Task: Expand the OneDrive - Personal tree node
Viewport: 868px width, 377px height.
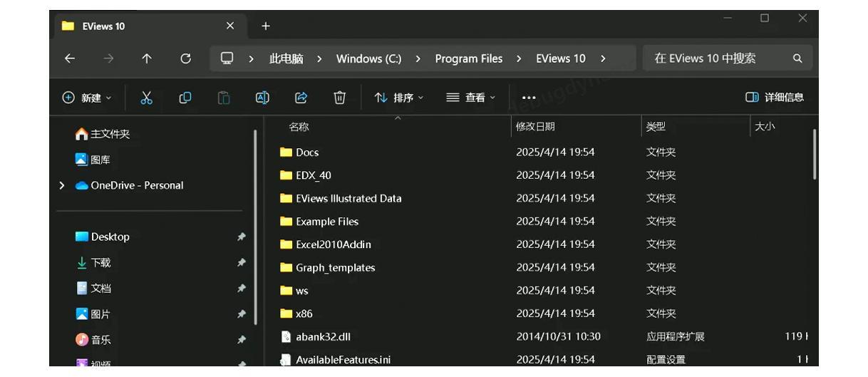Action: 62,185
